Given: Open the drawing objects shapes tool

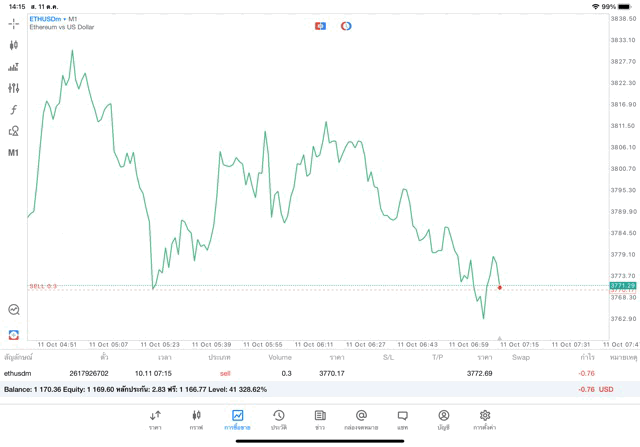Looking at the screenshot, I should pos(14,131).
